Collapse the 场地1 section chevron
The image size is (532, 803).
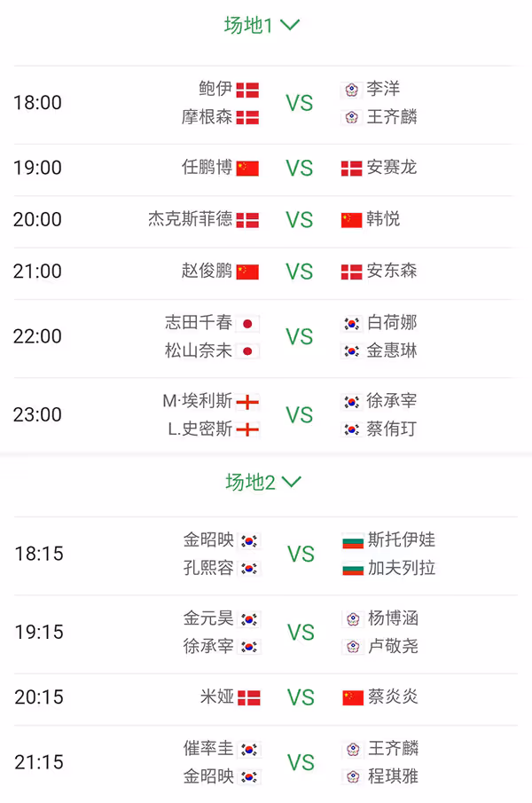click(290, 25)
